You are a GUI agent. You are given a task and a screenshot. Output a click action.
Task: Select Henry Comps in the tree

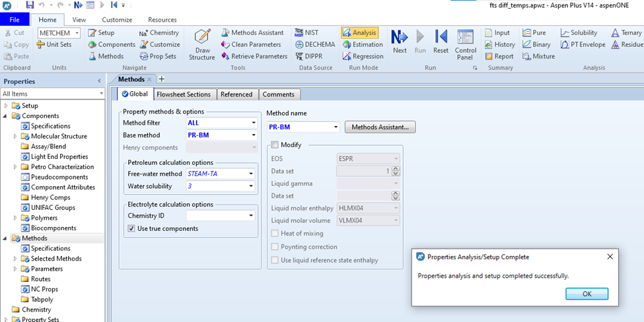pos(50,197)
